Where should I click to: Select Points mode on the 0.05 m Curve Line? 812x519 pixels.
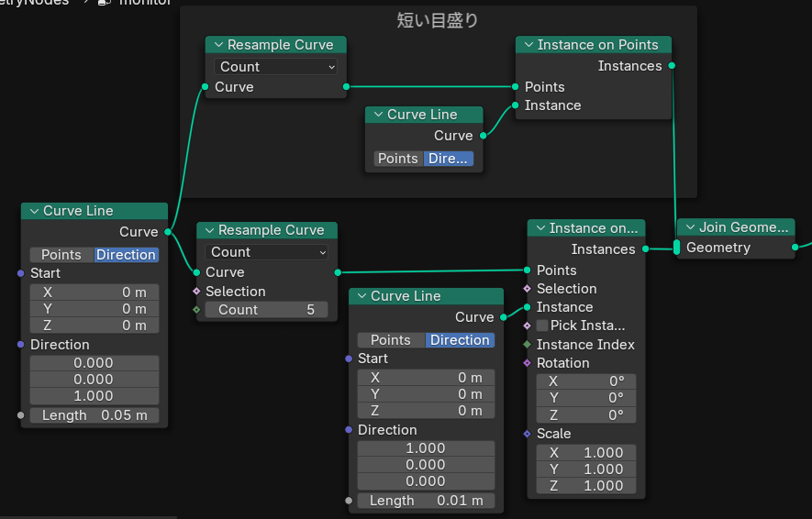61,255
